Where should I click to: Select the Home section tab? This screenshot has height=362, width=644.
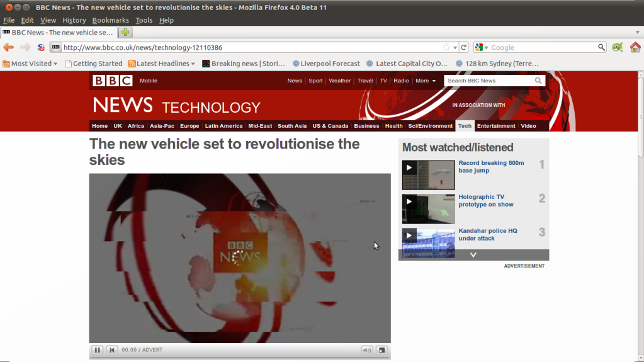pyautogui.click(x=100, y=126)
